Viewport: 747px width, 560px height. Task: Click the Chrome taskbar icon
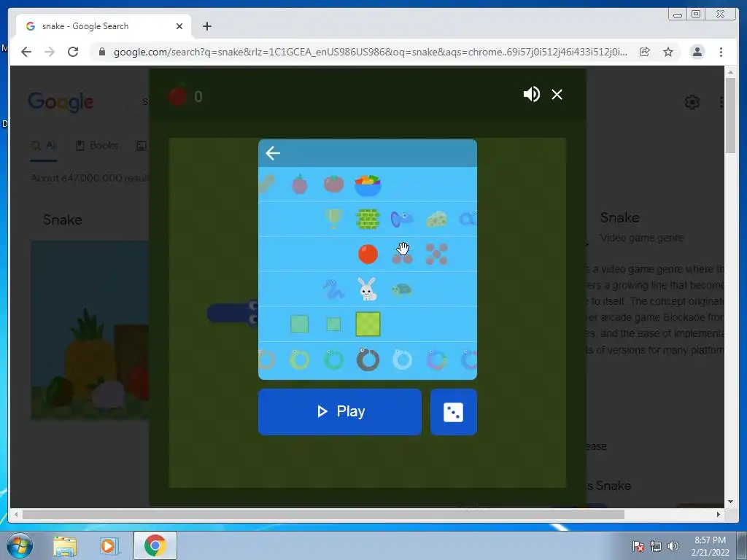(155, 545)
